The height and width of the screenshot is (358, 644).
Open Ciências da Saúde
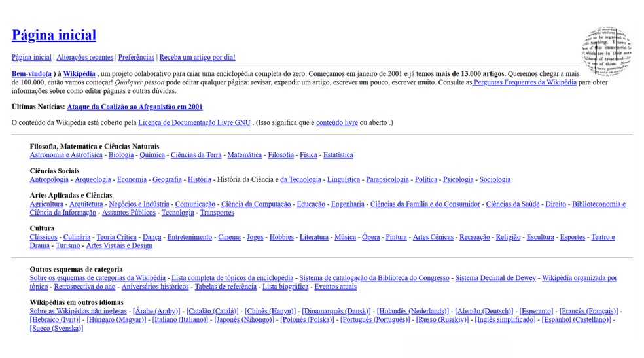[512, 204]
